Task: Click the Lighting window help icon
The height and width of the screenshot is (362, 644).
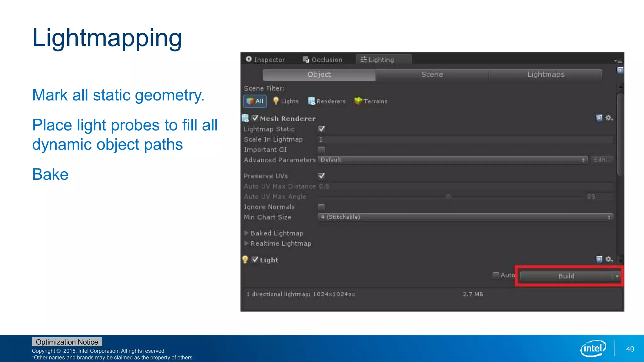Action: (620, 70)
